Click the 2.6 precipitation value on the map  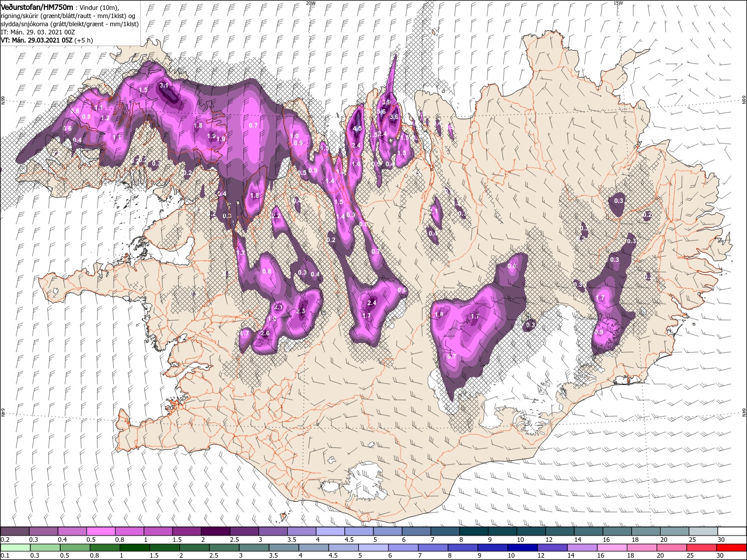coord(265,333)
